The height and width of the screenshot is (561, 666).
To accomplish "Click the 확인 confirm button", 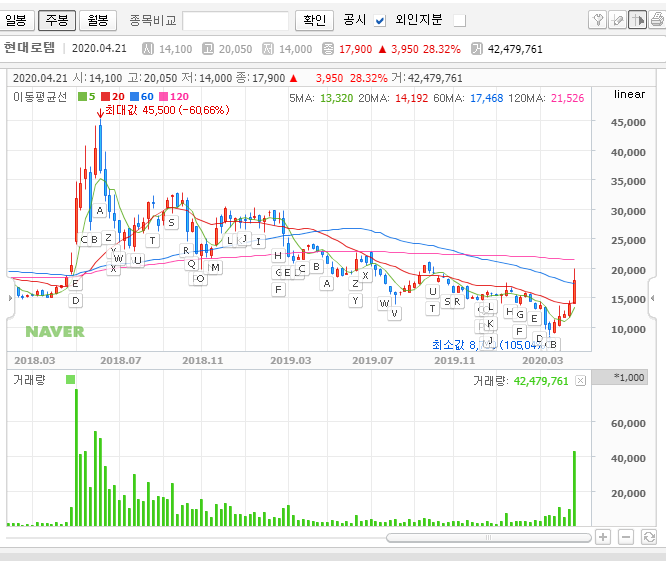I will point(315,20).
